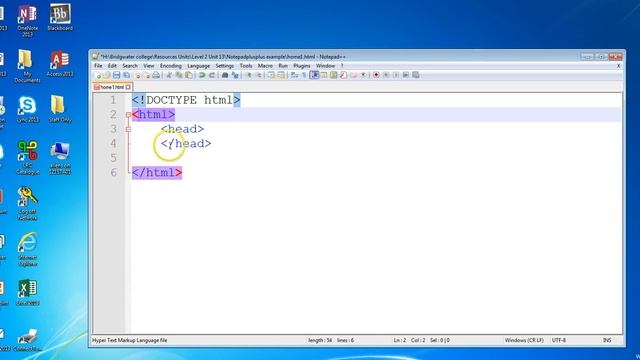The image size is (640, 360).
Task: Collapse the html fold marker on line 2
Action: (128, 115)
